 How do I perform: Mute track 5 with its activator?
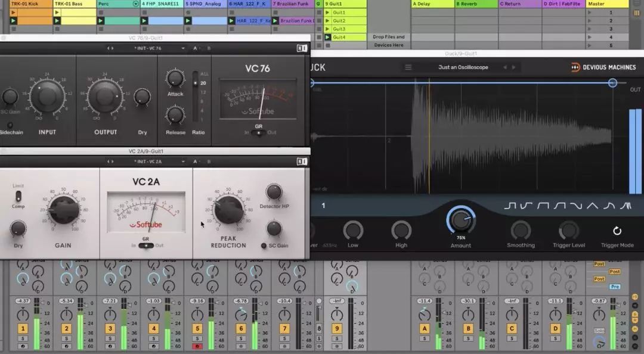coord(197,328)
